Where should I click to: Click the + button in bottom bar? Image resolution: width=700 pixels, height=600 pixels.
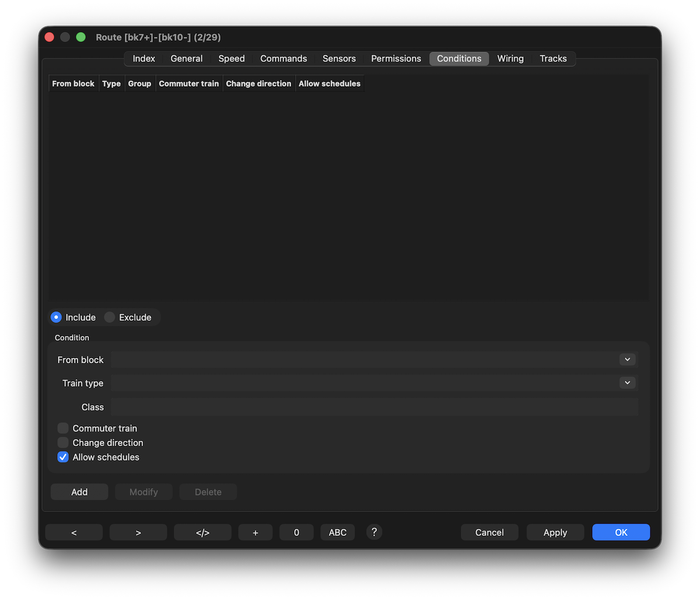(256, 532)
